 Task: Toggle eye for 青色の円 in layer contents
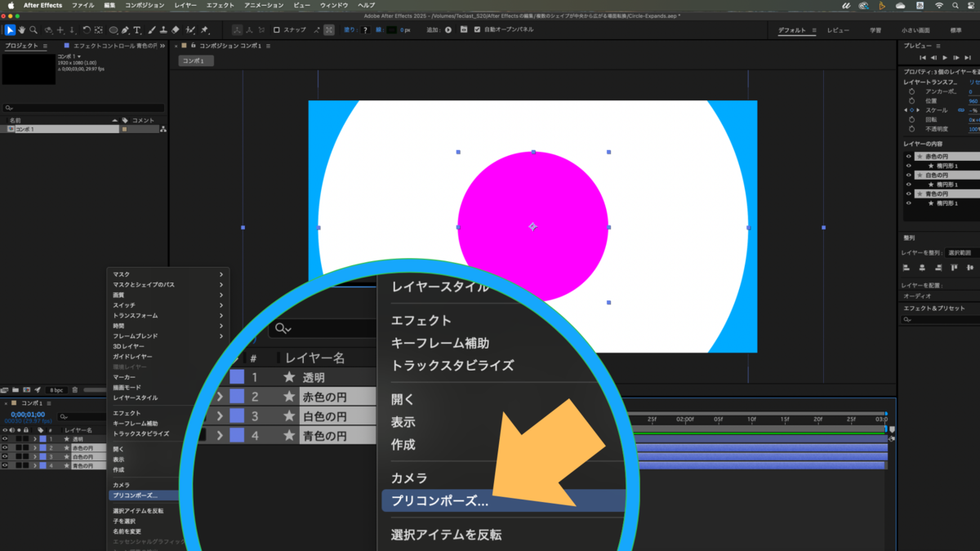pyautogui.click(x=909, y=193)
